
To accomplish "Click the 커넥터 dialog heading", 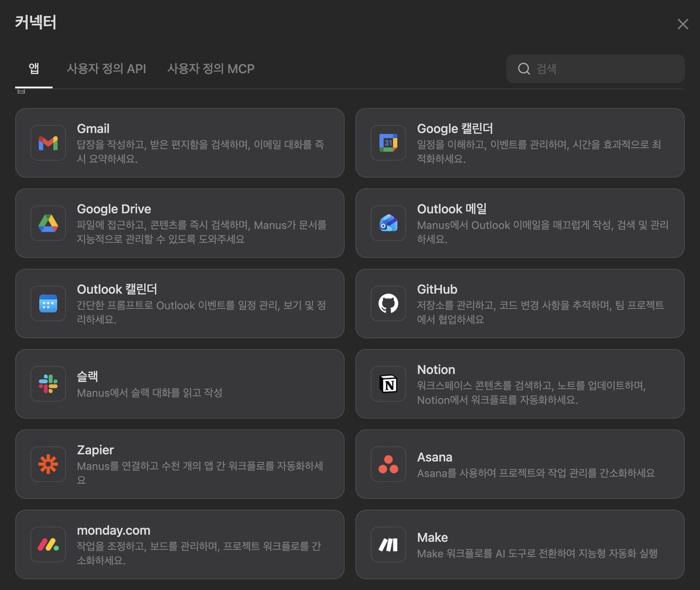I will tap(36, 23).
